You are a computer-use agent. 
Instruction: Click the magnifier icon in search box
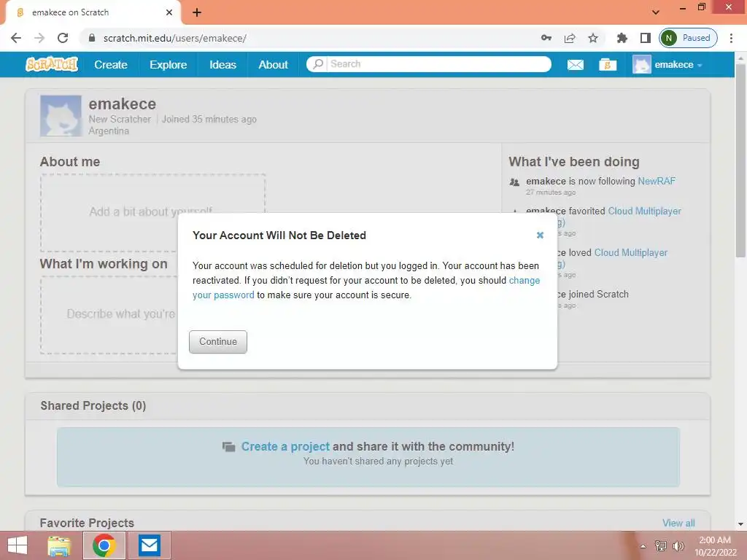(318, 64)
